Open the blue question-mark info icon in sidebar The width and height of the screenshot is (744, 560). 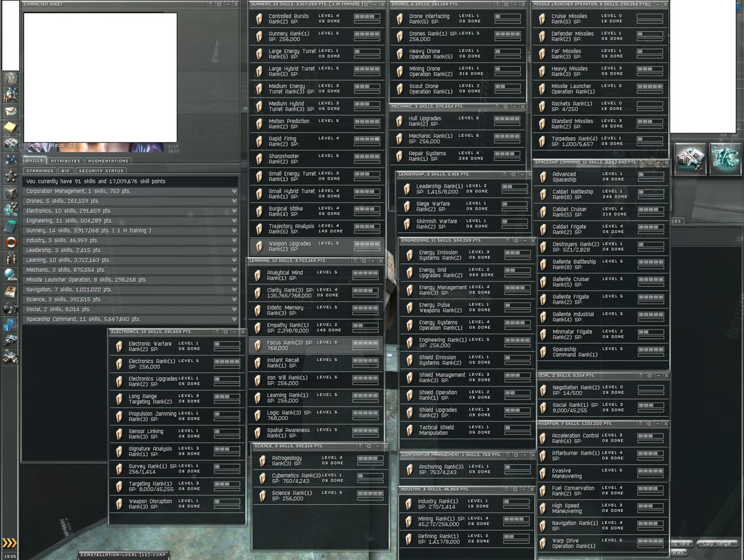(x=11, y=324)
